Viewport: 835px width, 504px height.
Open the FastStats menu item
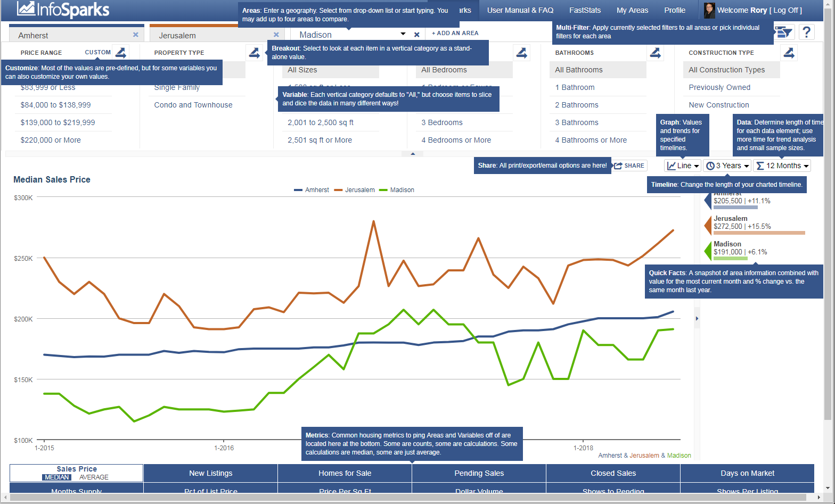click(x=585, y=10)
